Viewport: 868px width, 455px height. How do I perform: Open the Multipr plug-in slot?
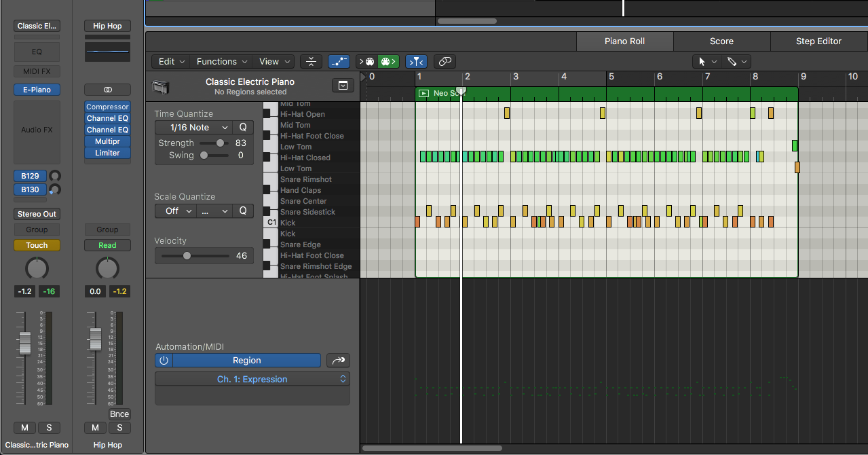coord(107,141)
